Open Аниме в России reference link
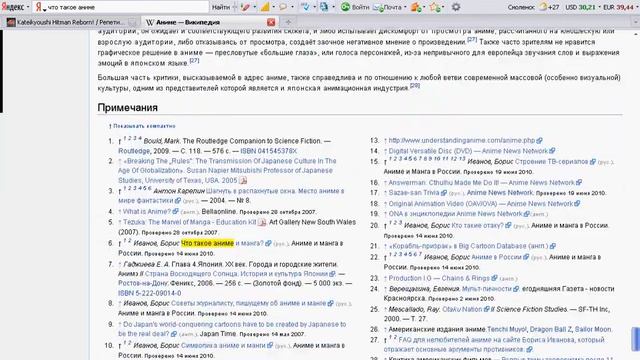This screenshot has height=360, width=640. click(496, 257)
